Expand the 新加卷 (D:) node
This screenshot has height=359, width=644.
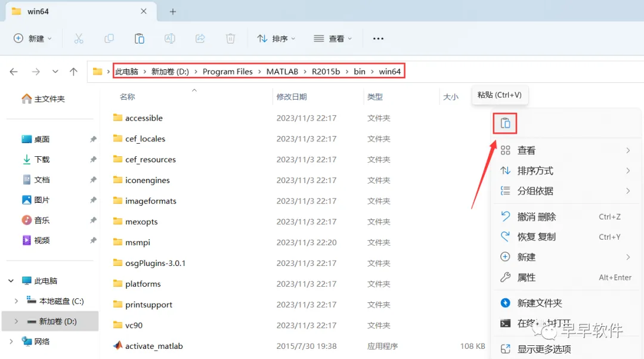pos(16,321)
